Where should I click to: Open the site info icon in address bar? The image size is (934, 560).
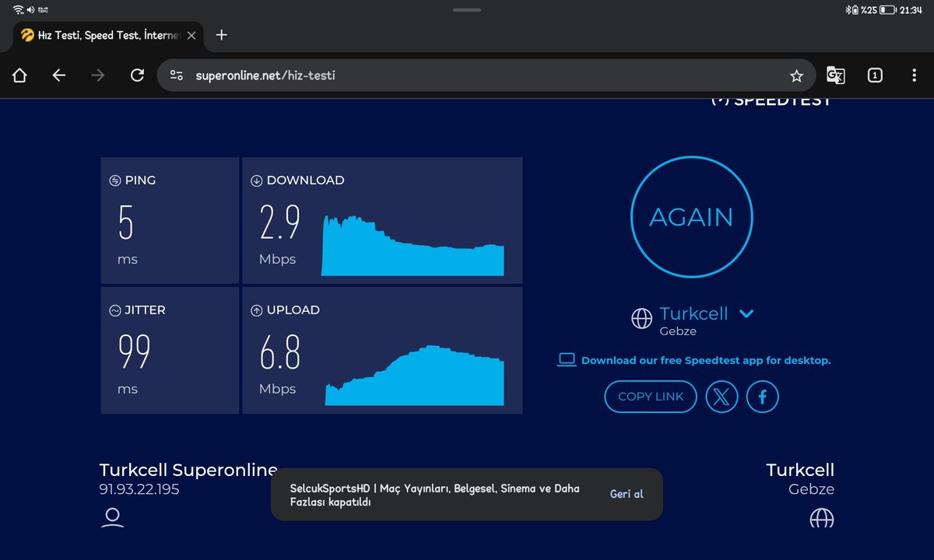[x=177, y=75]
